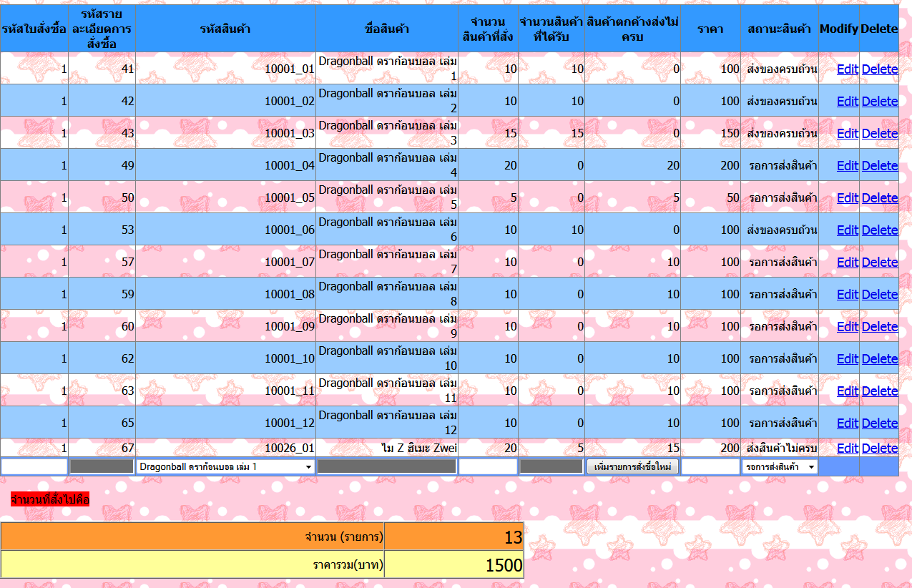Viewport: 912px width, 588px height.
Task: Click the เพิ่มรายการสั่งซื้อใหม่ button
Action: [x=632, y=466]
